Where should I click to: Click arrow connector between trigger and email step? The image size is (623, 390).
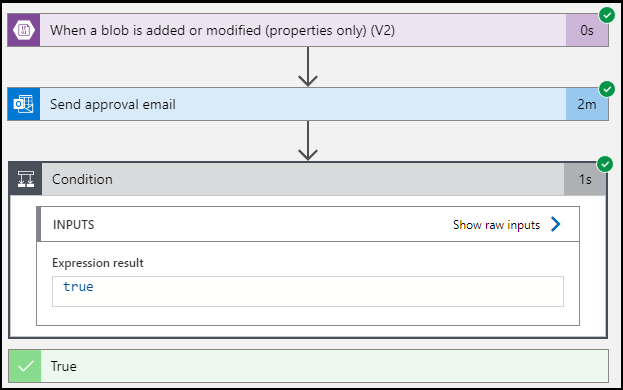tap(308, 67)
